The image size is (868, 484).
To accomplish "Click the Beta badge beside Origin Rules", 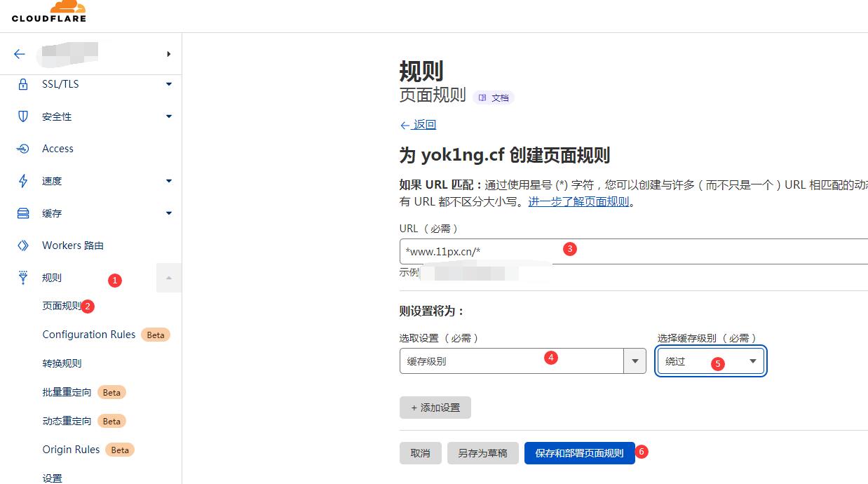I will click(120, 450).
